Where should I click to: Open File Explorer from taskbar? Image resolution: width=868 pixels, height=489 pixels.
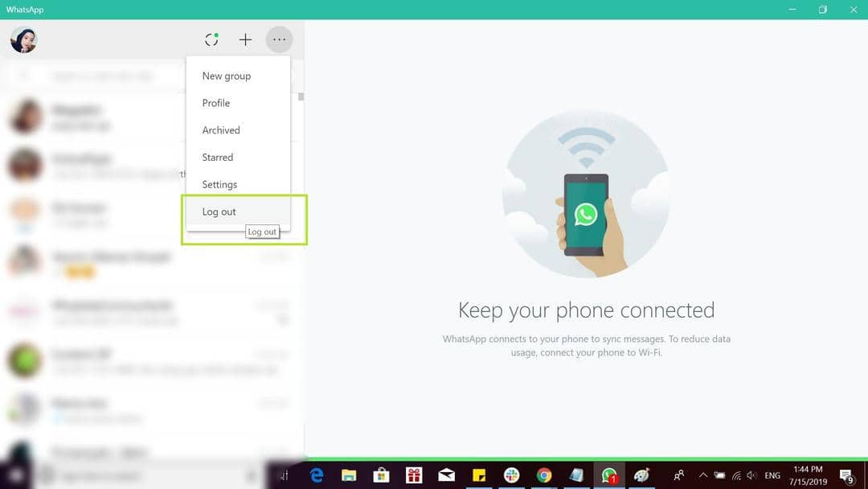pyautogui.click(x=349, y=475)
